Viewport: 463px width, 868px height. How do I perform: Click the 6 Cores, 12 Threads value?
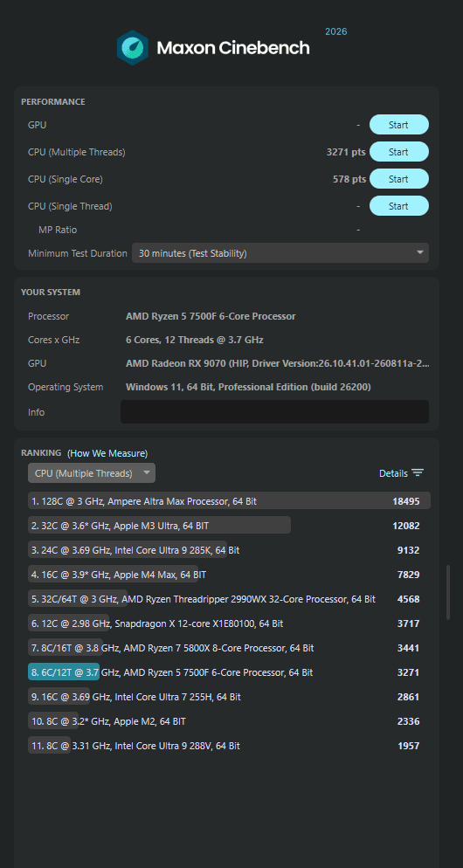[195, 340]
